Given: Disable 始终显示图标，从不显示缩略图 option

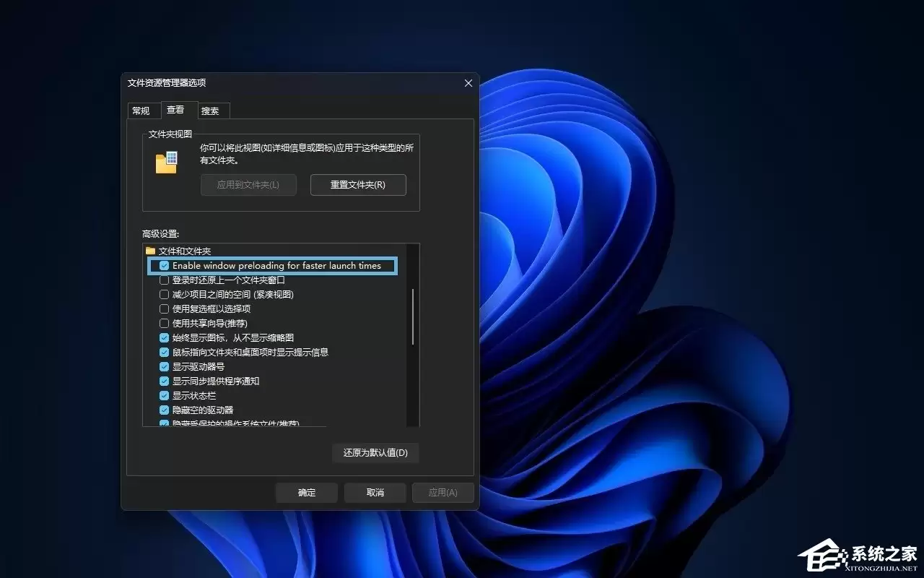Looking at the screenshot, I should click(x=164, y=337).
